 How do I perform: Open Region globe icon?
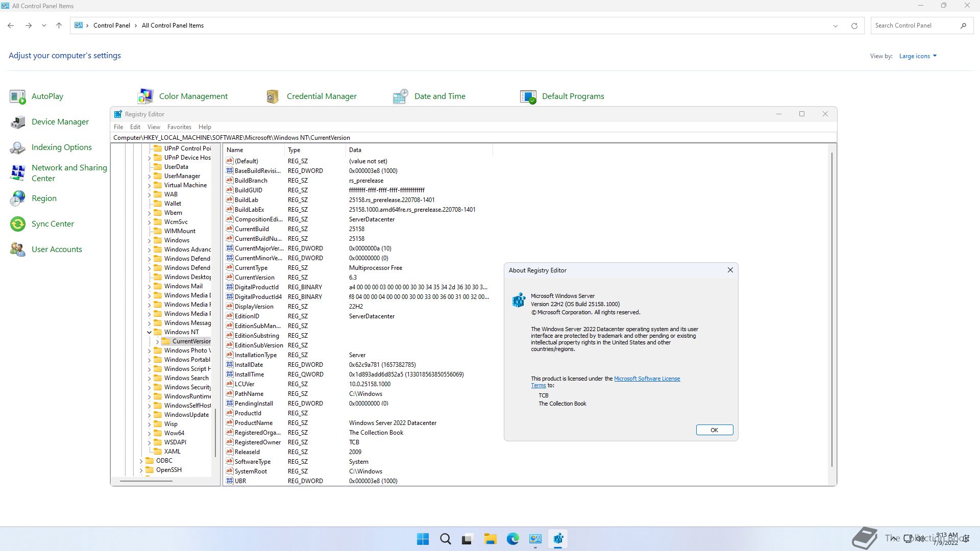(18, 198)
